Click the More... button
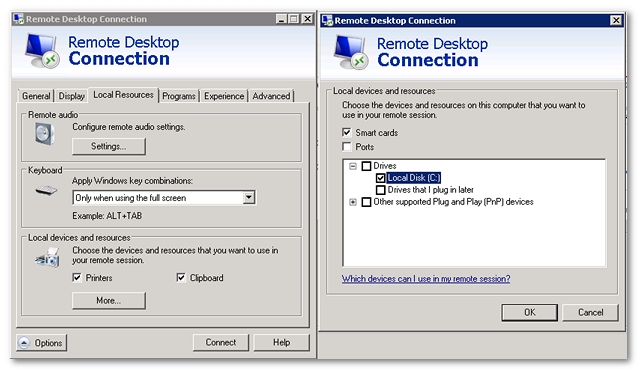The width and height of the screenshot is (638, 370). tap(109, 300)
